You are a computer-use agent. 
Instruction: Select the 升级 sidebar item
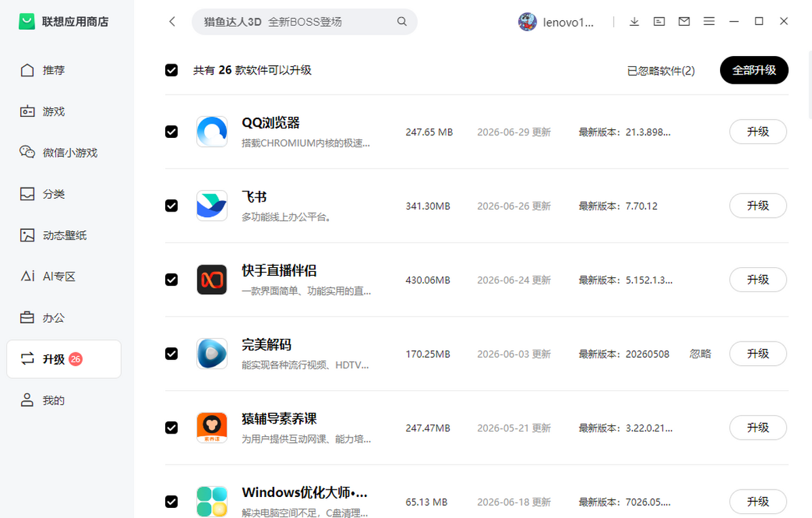(x=64, y=359)
